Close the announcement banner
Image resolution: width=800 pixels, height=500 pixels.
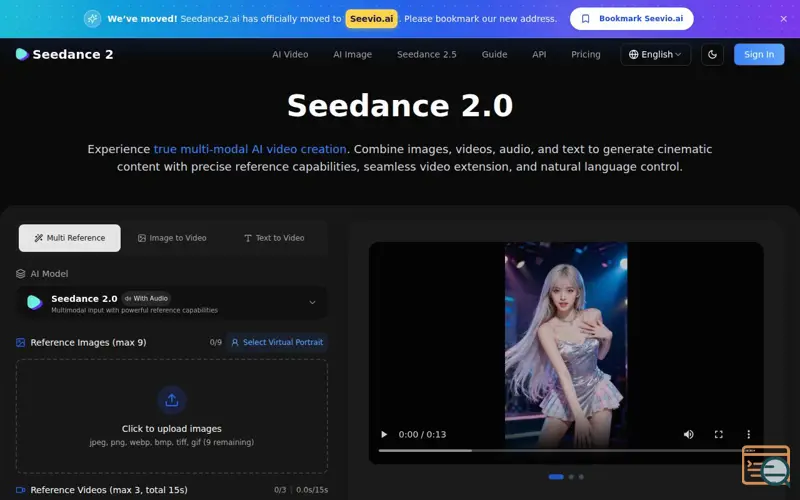[784, 19]
